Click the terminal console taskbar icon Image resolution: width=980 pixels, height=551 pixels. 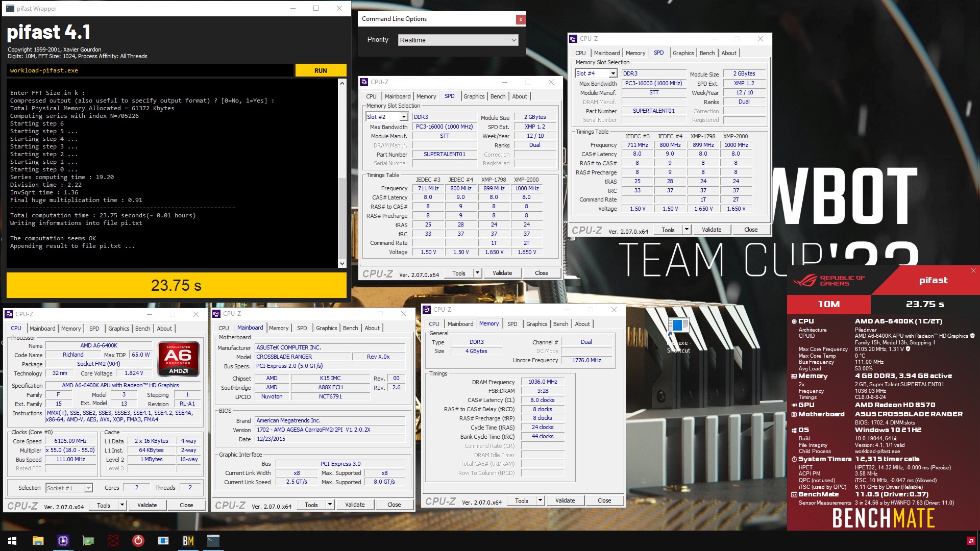coord(213,541)
